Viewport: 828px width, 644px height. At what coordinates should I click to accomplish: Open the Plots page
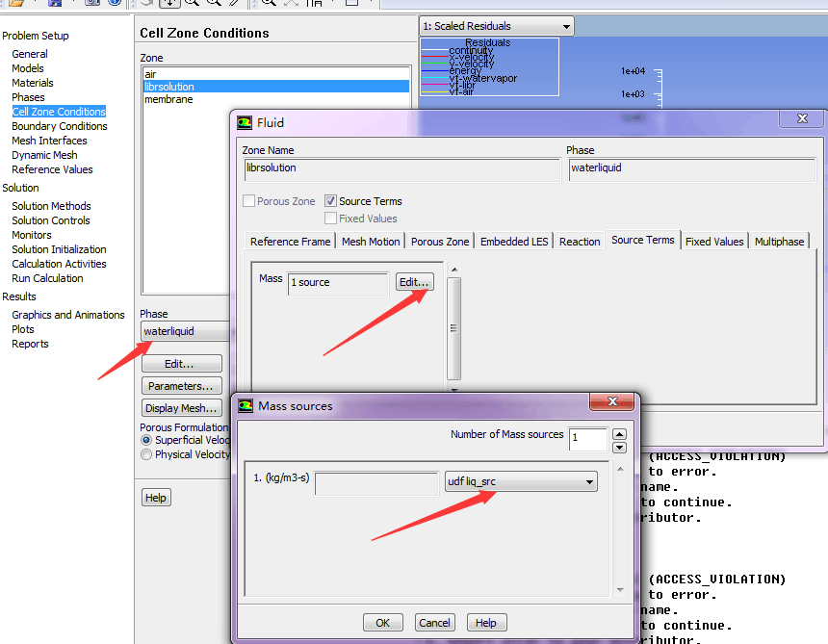click(23, 329)
